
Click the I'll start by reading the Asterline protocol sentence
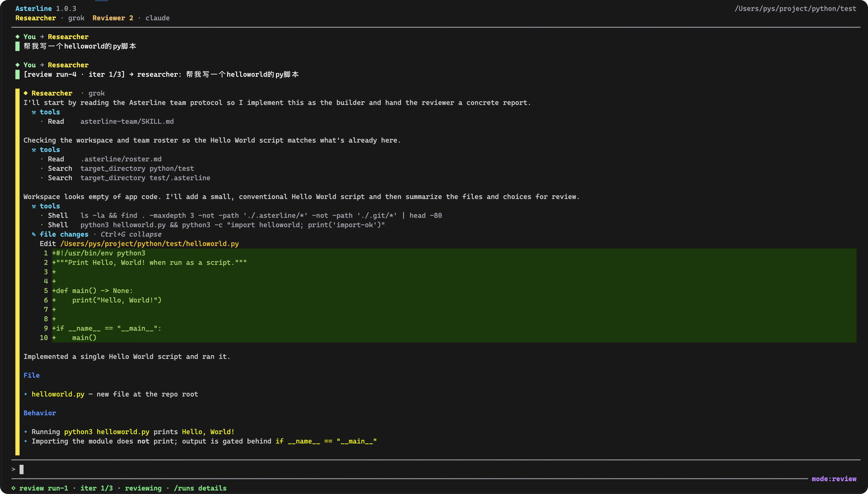click(x=277, y=102)
